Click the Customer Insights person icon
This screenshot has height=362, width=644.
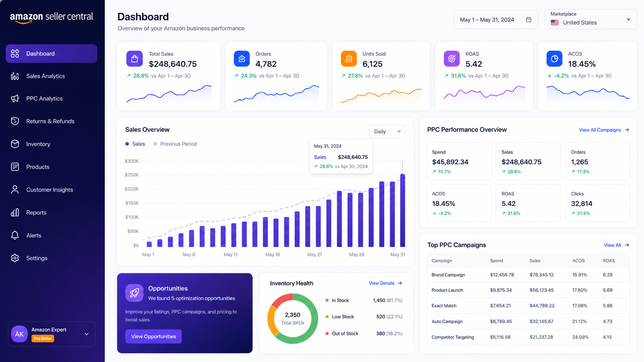pyautogui.click(x=15, y=190)
